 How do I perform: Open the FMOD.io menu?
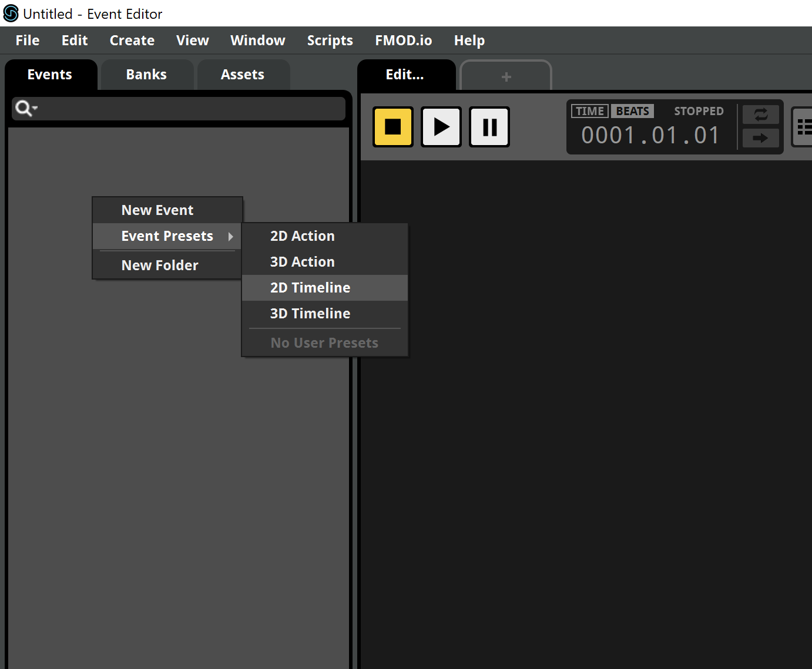[x=404, y=41]
